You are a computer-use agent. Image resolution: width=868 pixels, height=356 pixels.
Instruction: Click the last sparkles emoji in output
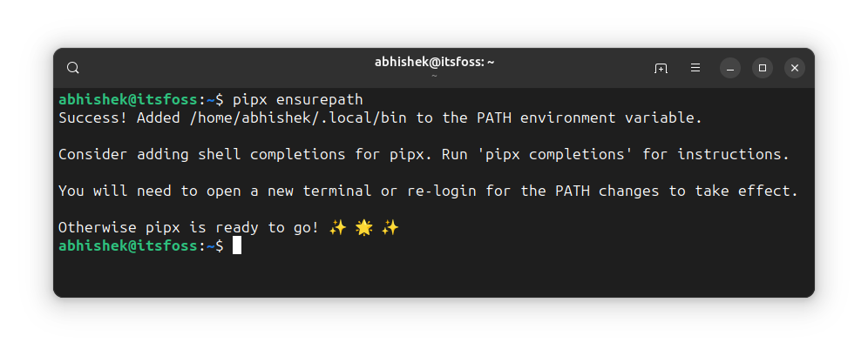pyautogui.click(x=390, y=228)
